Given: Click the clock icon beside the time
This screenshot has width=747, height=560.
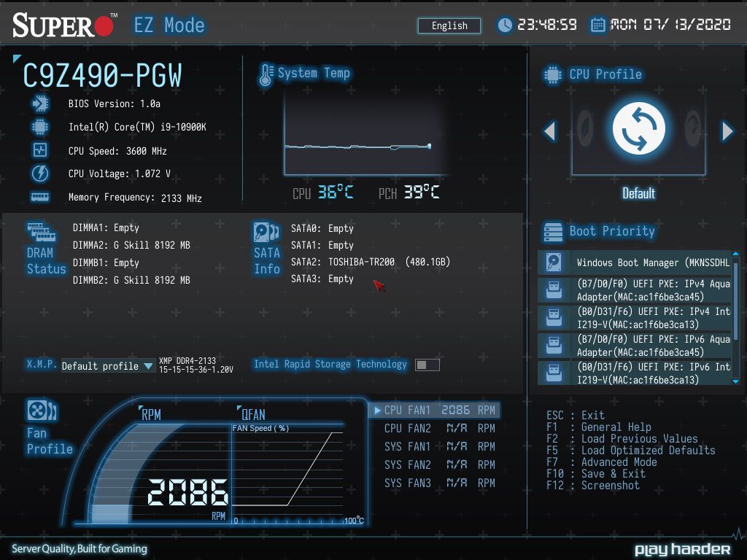Looking at the screenshot, I should pos(505,26).
